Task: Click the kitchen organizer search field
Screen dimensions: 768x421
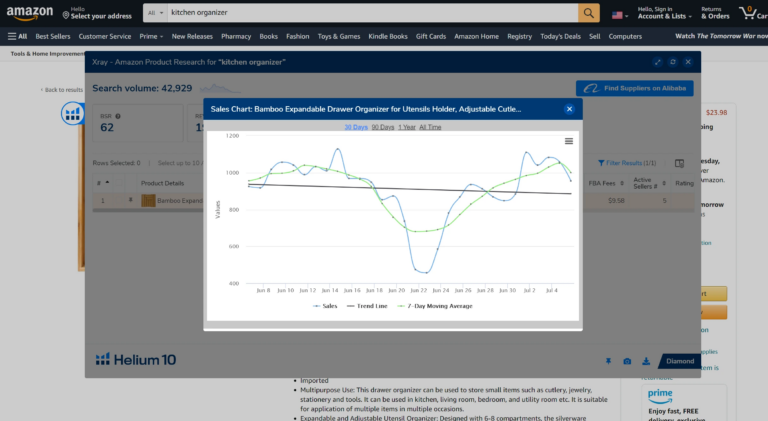Action: (373, 13)
